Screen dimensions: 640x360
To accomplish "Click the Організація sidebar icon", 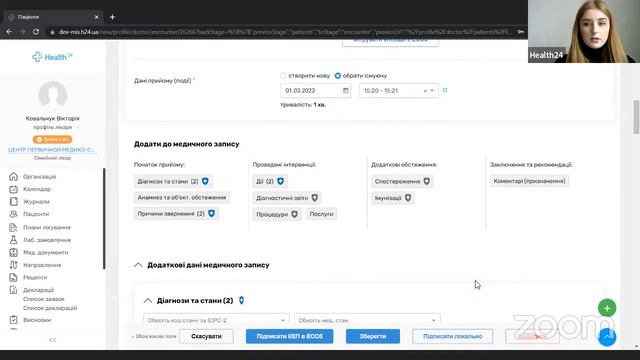I will tap(13, 176).
